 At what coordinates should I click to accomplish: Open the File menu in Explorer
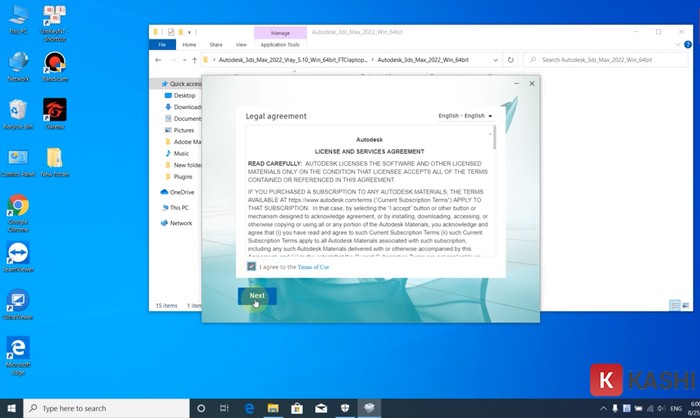162,45
